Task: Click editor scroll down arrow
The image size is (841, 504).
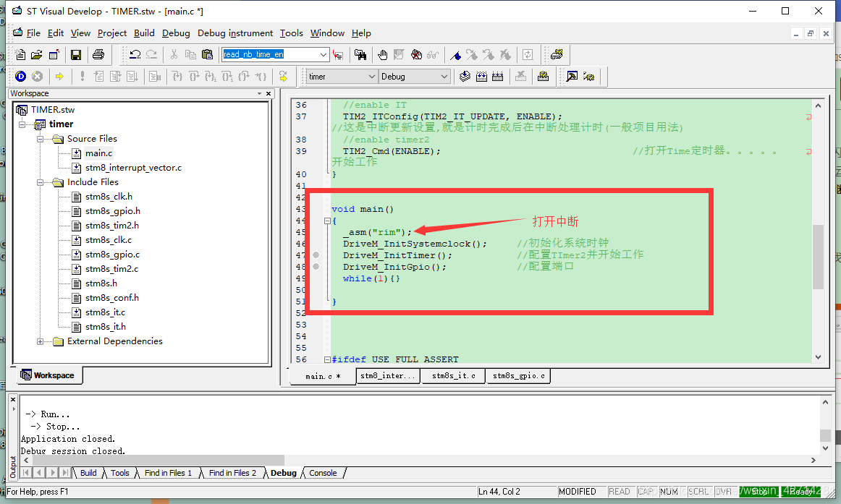Action: pos(818,357)
